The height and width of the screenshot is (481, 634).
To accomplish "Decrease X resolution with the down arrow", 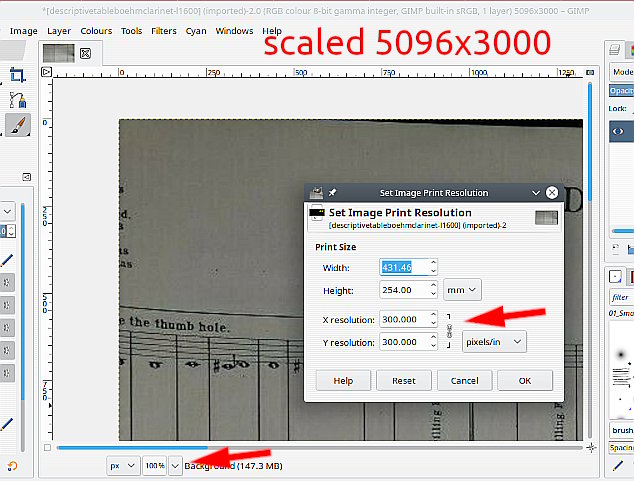I will coord(433,323).
